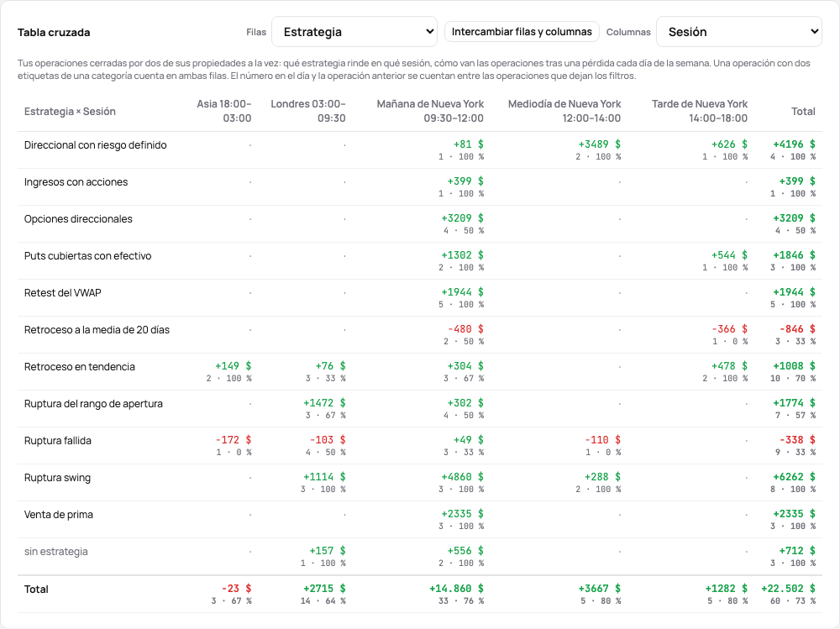
Task: Click the -480 $ cell value
Action: tap(465, 329)
